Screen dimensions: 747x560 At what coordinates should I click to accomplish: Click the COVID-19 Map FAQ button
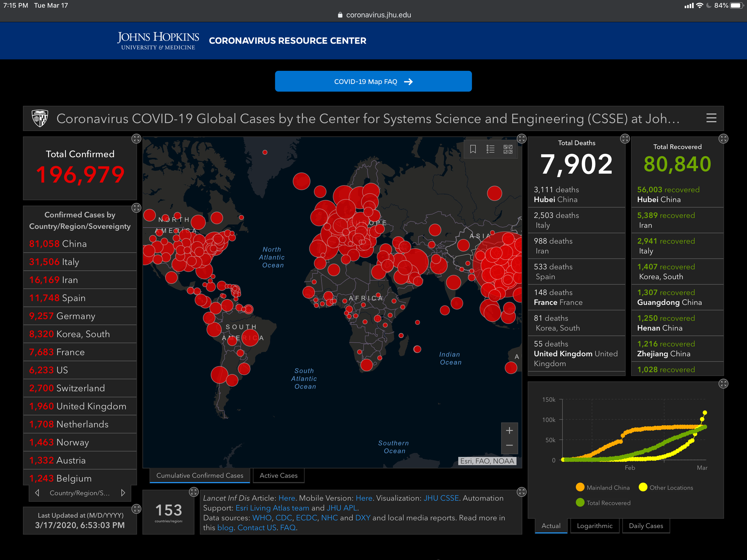point(373,81)
